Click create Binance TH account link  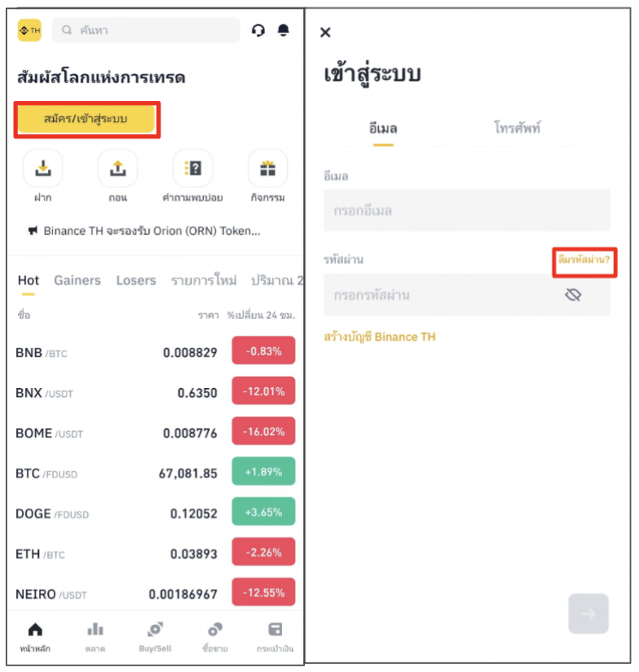point(380,337)
